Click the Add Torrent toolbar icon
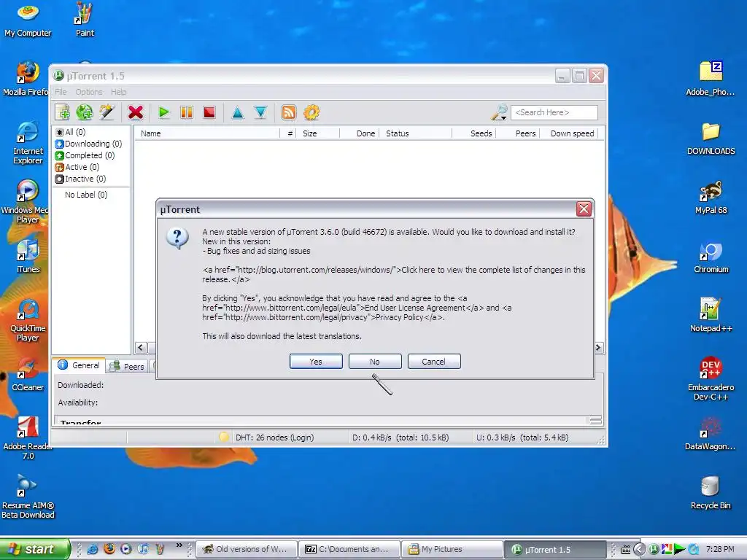 pos(63,112)
